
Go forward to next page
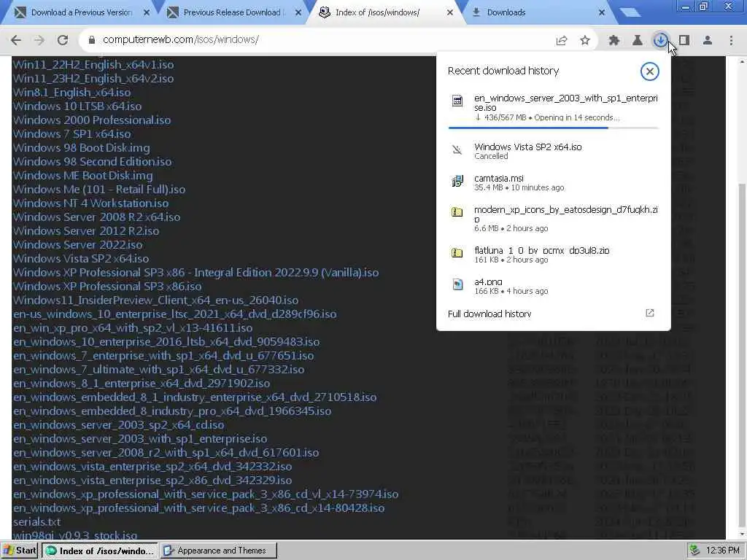click(x=39, y=41)
